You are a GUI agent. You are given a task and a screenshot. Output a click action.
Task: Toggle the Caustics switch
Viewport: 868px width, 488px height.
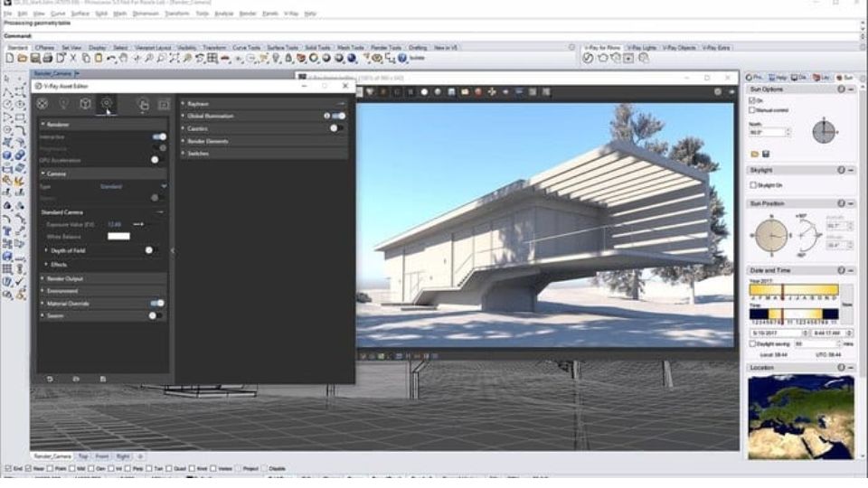point(336,128)
